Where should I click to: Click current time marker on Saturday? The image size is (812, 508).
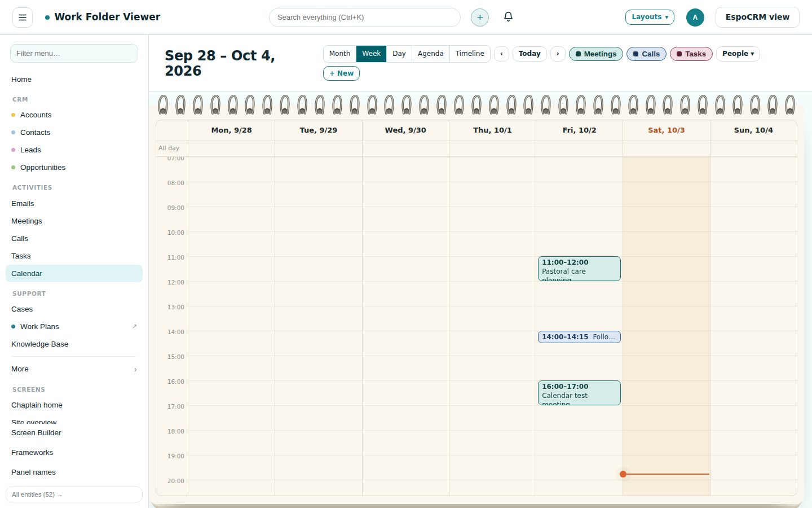[623, 474]
